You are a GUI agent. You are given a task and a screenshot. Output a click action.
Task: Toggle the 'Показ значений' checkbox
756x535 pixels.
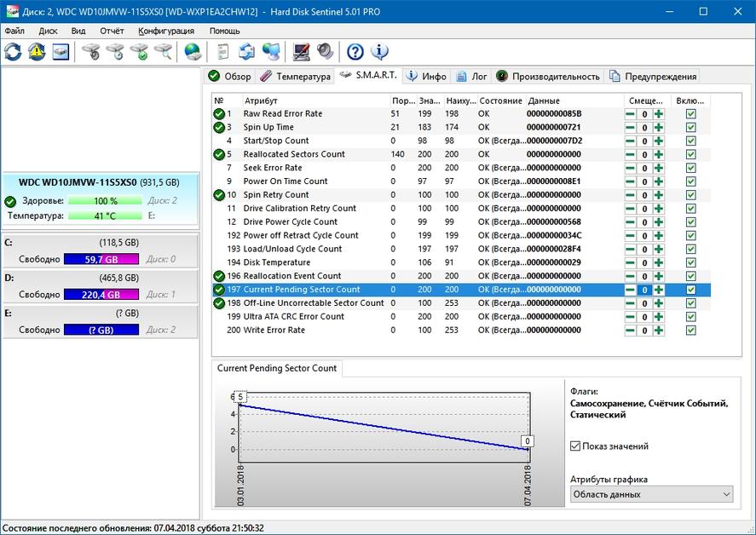pos(575,446)
